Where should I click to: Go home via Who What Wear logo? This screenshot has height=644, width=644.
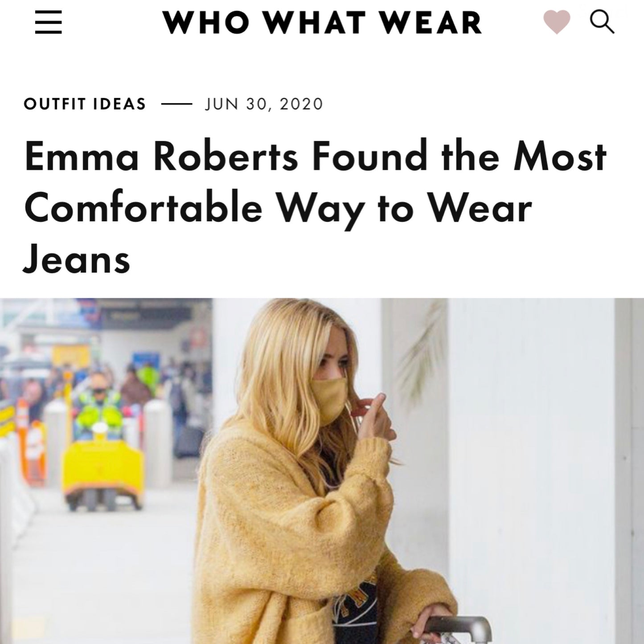point(322,22)
